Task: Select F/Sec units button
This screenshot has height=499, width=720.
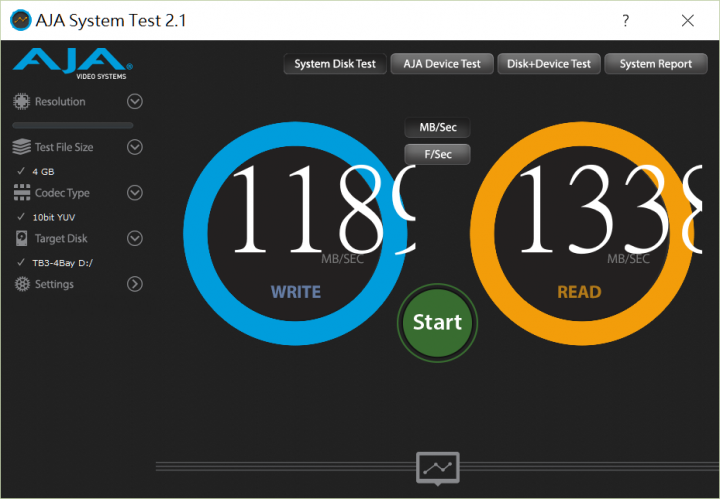Action: [438, 154]
